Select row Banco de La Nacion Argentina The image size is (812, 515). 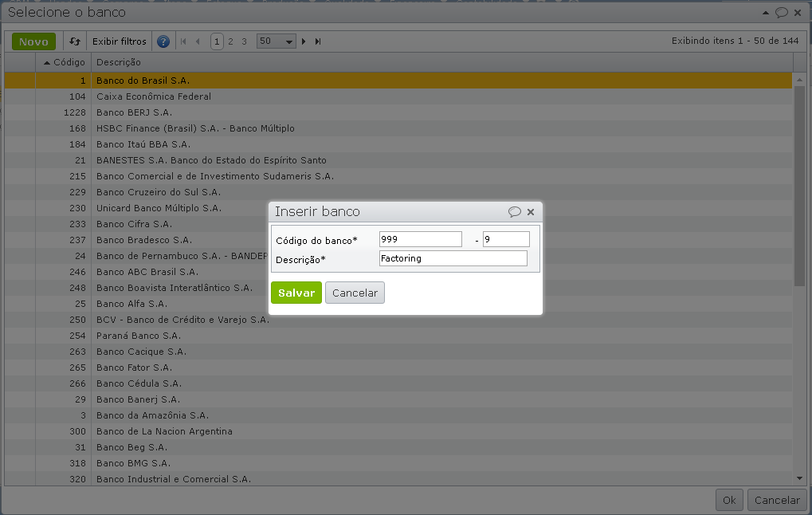pyautogui.click(x=398, y=431)
